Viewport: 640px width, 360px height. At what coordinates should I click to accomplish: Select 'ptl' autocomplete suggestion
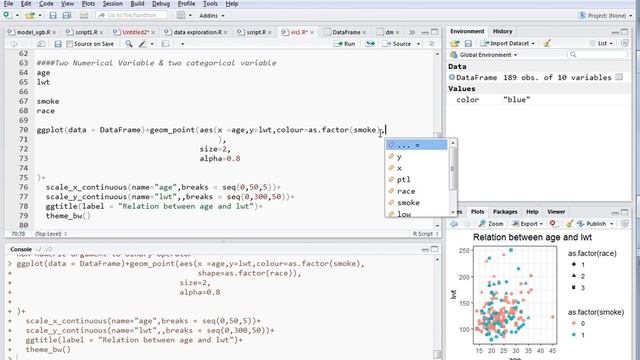pyautogui.click(x=416, y=180)
